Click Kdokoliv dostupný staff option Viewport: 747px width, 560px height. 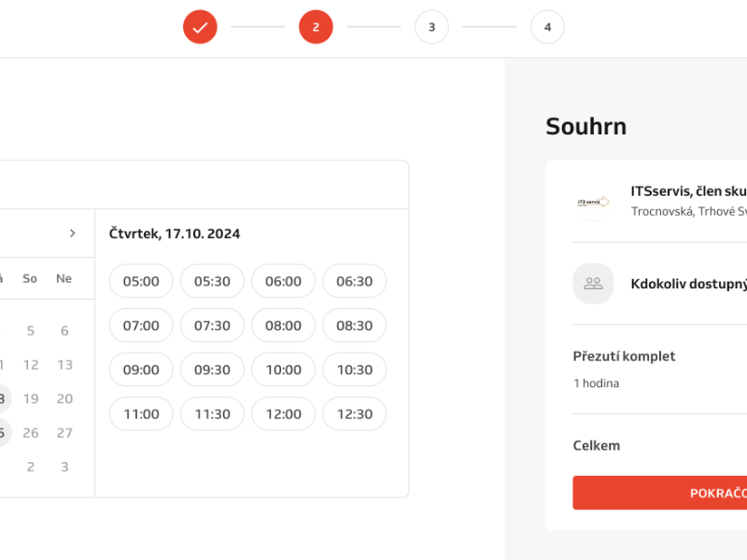[688, 284]
